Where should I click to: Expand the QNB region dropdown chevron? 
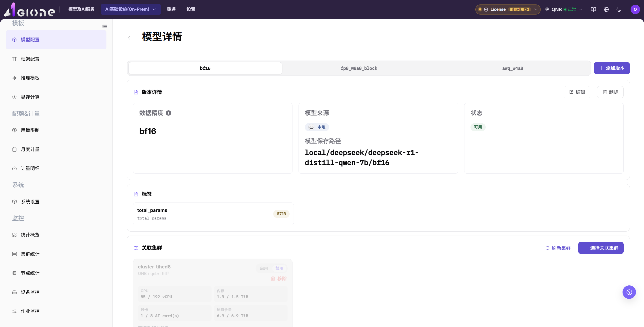580,9
